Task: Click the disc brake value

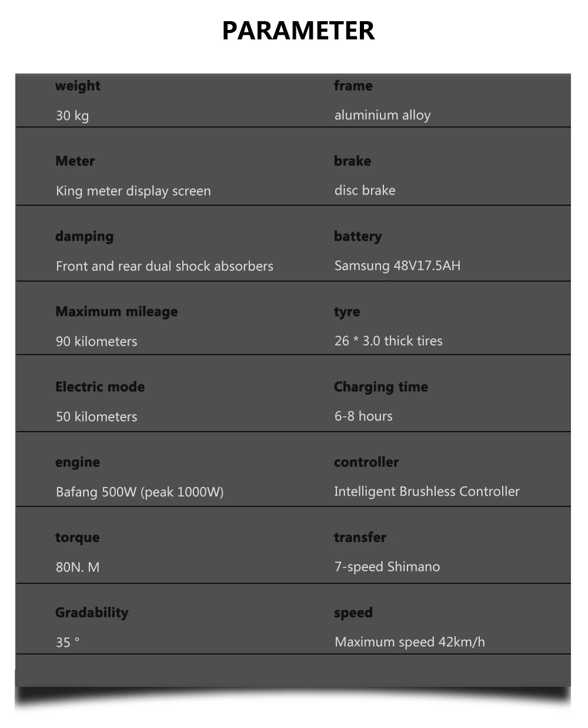Action: 365,191
